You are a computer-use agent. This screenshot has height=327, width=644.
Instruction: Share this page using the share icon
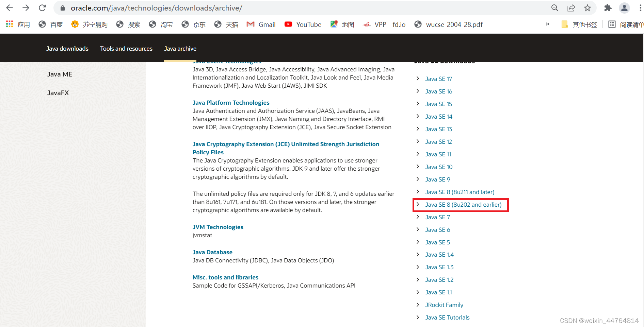pos(571,8)
